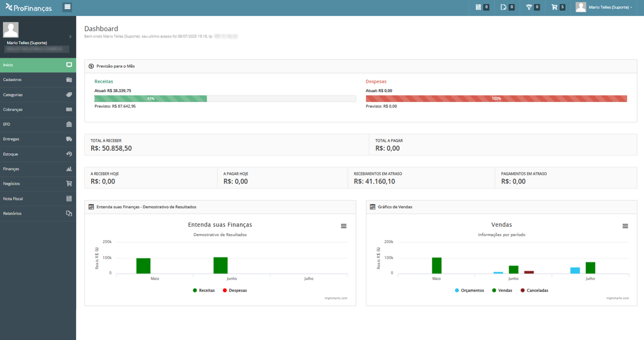Click the calendar icon beside Gráfico de Vendas

tap(373, 207)
